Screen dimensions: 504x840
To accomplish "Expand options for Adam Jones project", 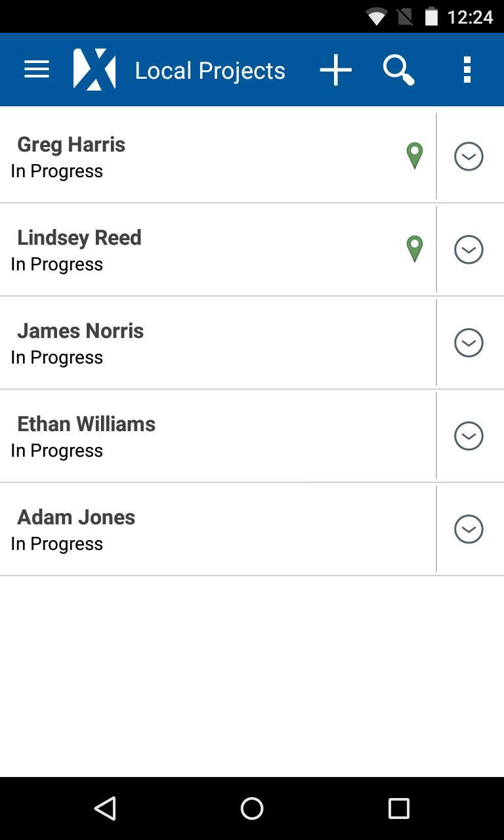I will [469, 529].
